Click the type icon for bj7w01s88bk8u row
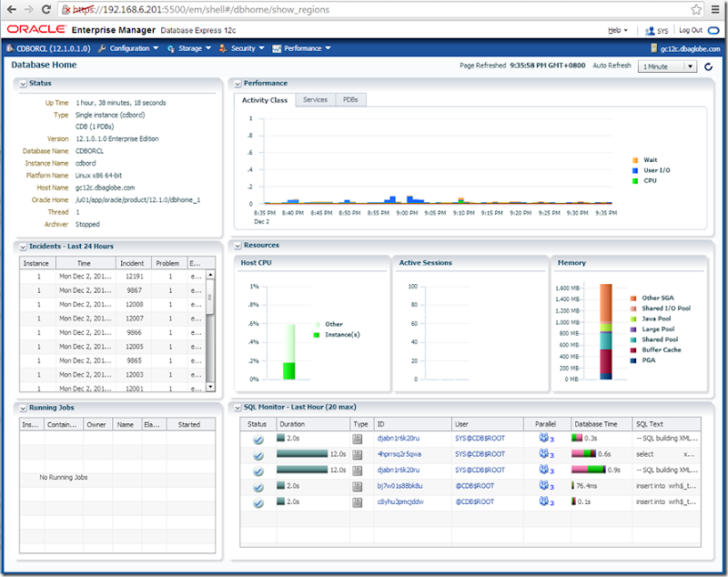The width and height of the screenshot is (728, 577). (358, 486)
